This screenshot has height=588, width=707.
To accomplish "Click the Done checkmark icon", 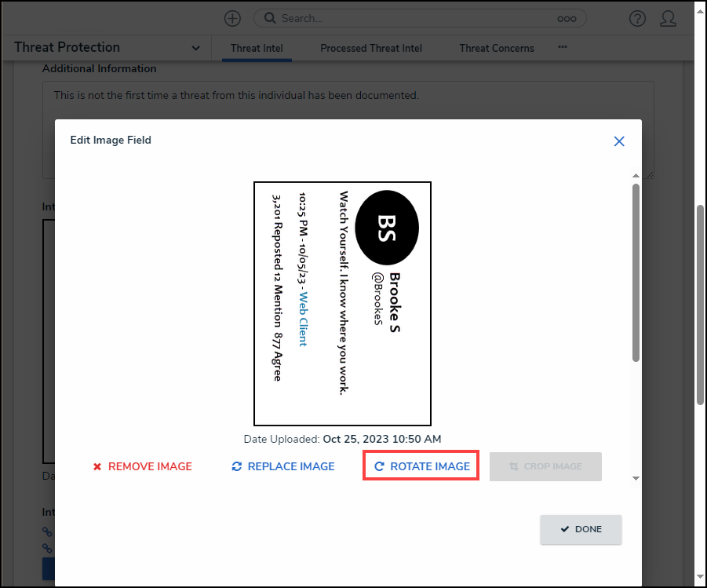I will coord(564,529).
